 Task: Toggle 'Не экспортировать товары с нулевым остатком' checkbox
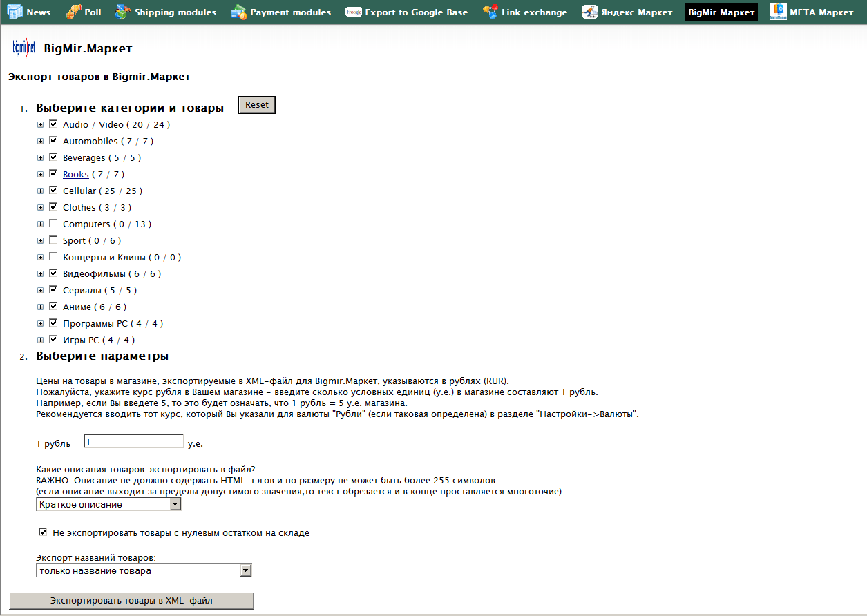pos(44,532)
